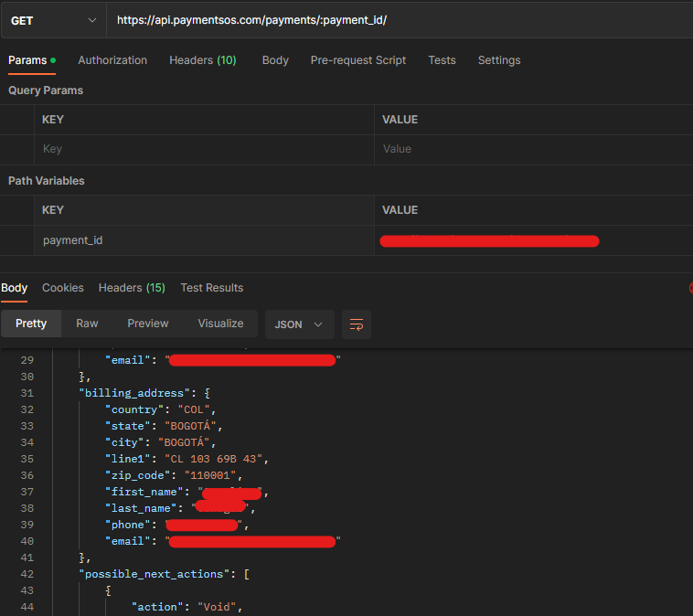Open the request Headers (10) tab
693x616 pixels.
203,60
